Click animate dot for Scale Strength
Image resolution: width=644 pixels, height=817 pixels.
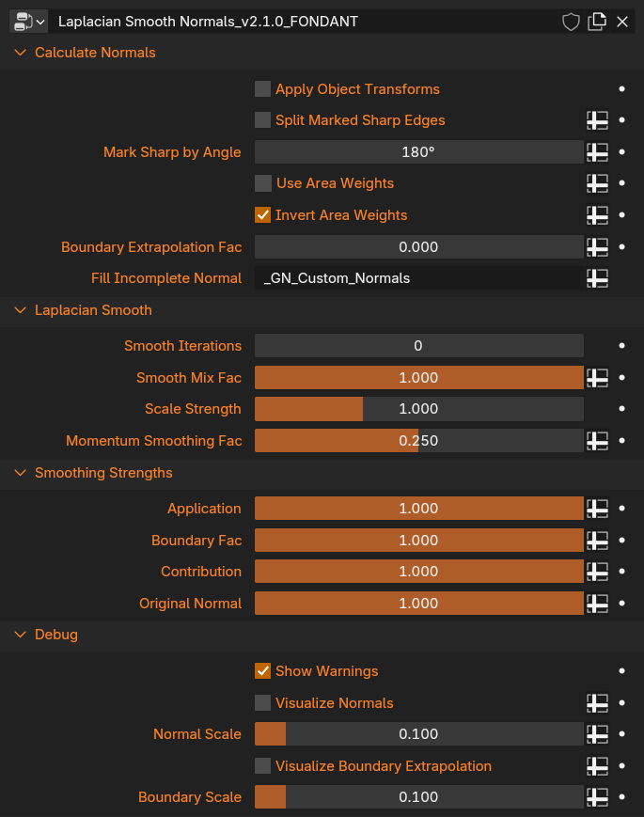[621, 409]
